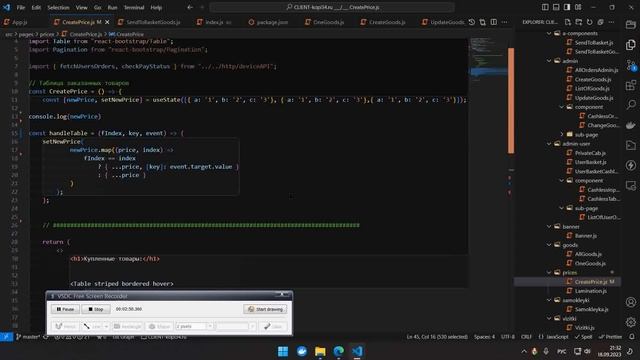Open Explorer views and more actions

coord(611,22)
